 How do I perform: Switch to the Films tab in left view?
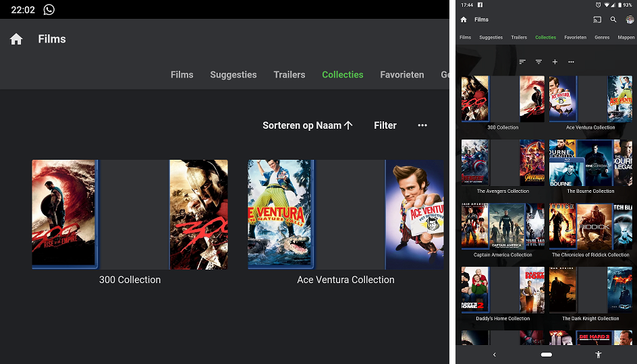[182, 75]
